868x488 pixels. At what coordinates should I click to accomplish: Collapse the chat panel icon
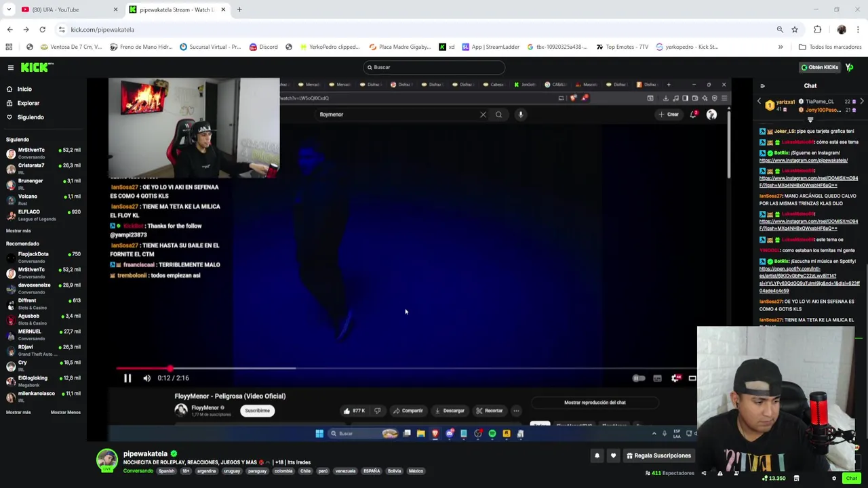pyautogui.click(x=762, y=86)
